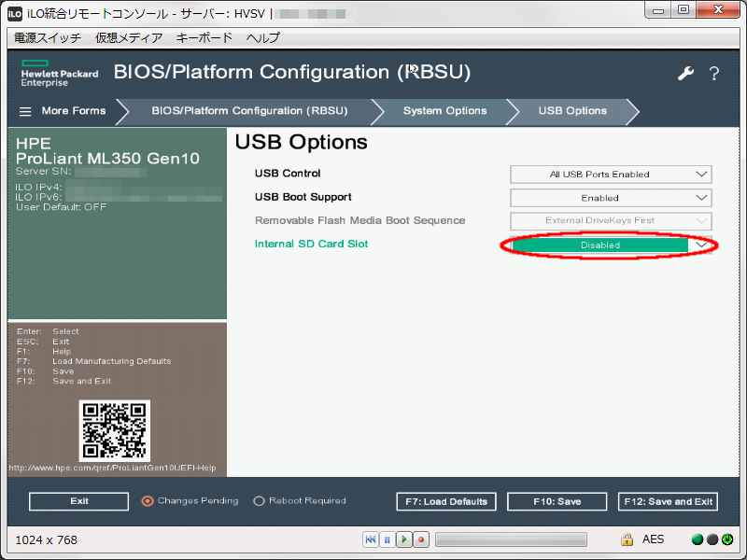
Task: Click the pause playback icon
Action: [388, 539]
